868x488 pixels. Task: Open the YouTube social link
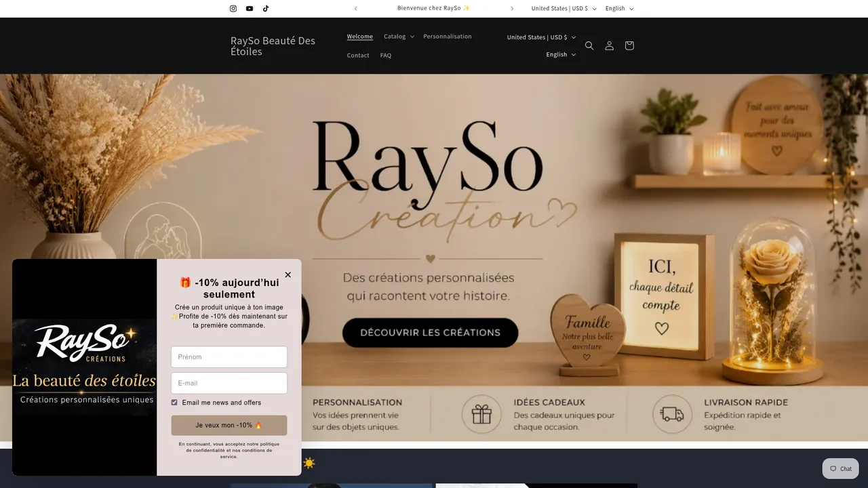coord(250,9)
